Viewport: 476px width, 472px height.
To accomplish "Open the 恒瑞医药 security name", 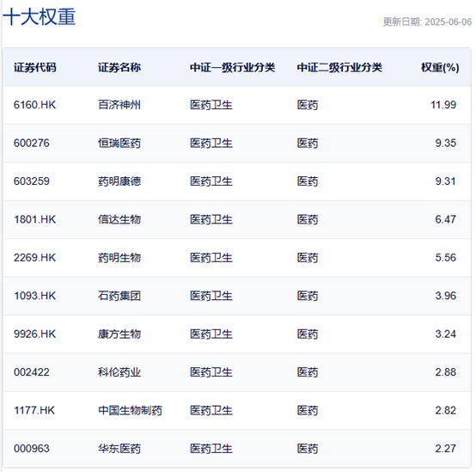I will pyautogui.click(x=119, y=143).
